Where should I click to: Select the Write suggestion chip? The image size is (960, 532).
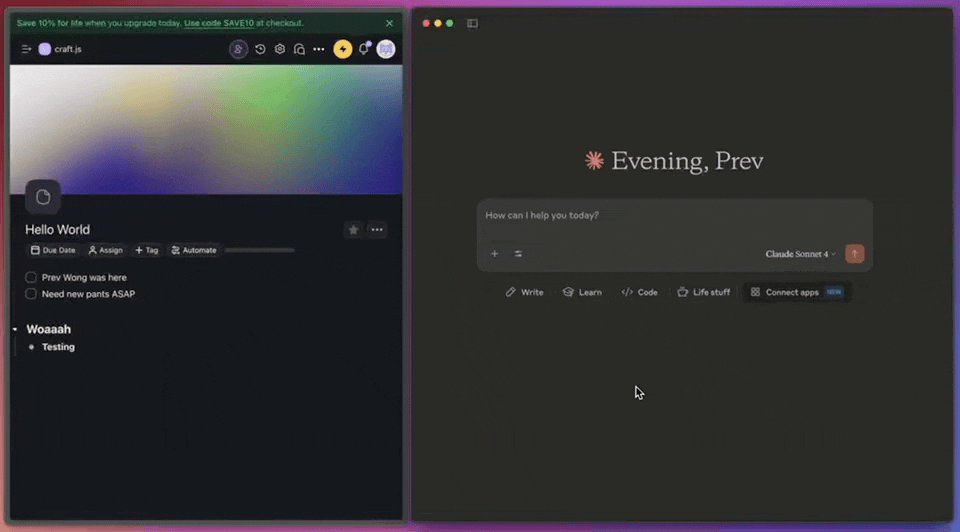click(525, 292)
